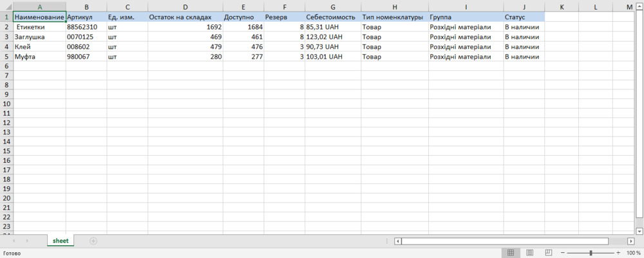Screen dimensions: 644x258
Task: Select cell containing 'Заглушка'
Action: [39, 37]
